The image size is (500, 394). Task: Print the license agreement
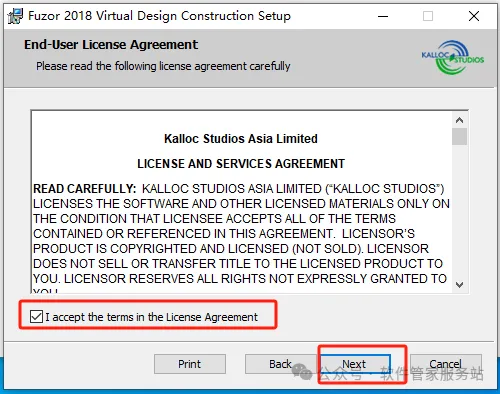(x=190, y=364)
